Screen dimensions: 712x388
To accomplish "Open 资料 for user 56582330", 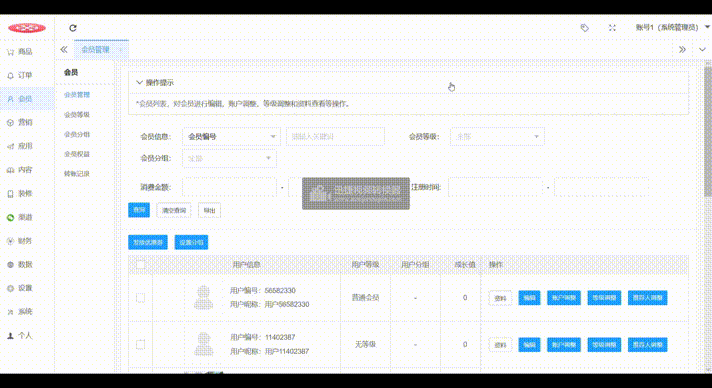I will point(500,298).
